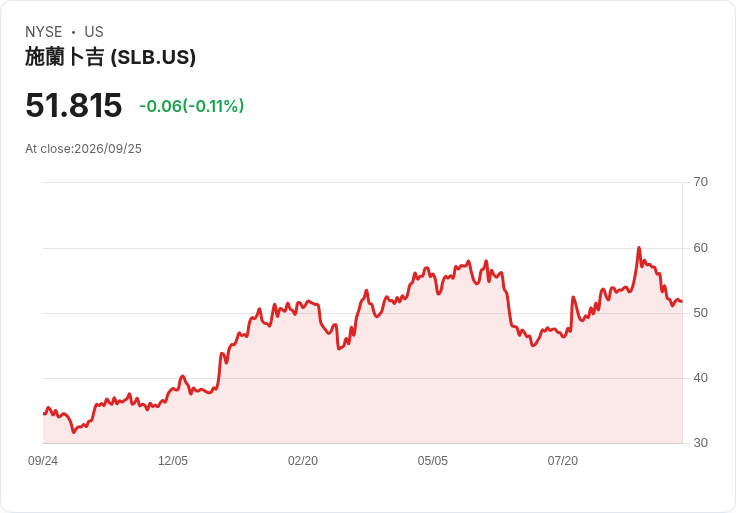The width and height of the screenshot is (736, 513).
Task: Click the rightmost end of the price line
Action: tap(682, 301)
